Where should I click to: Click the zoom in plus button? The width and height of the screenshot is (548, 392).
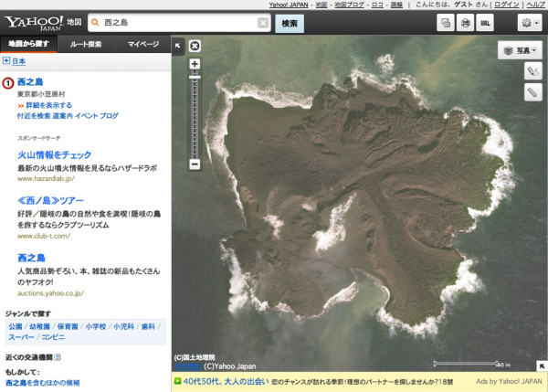tap(194, 64)
